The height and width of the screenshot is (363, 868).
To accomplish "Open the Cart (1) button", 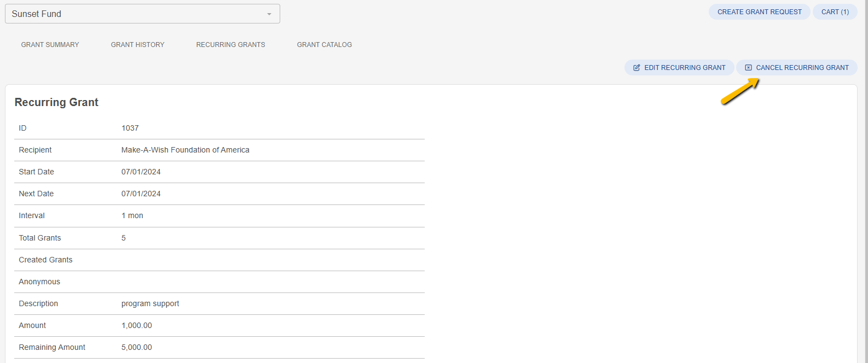I will (835, 12).
